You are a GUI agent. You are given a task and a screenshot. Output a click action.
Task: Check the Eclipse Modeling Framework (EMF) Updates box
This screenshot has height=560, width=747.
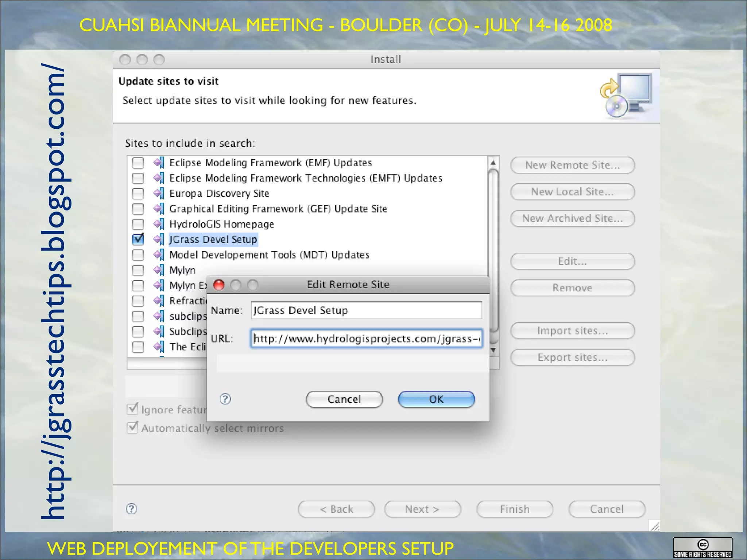pyautogui.click(x=138, y=163)
